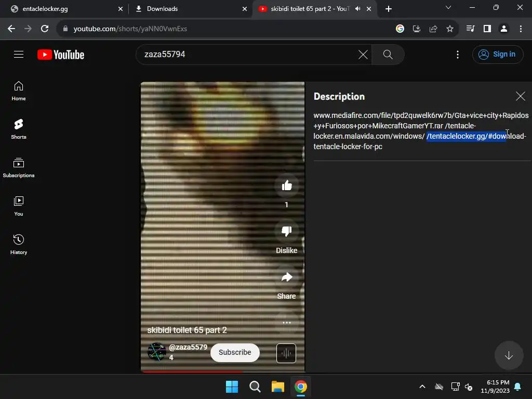Open You section in sidebar
The image size is (532, 399).
pyautogui.click(x=19, y=206)
